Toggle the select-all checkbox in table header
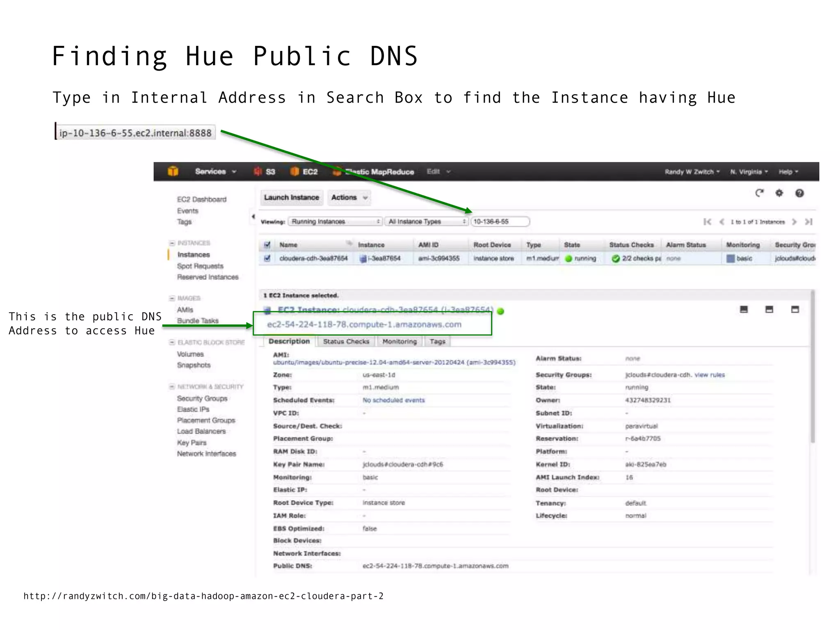Viewport: 840px width, 630px height. [267, 245]
